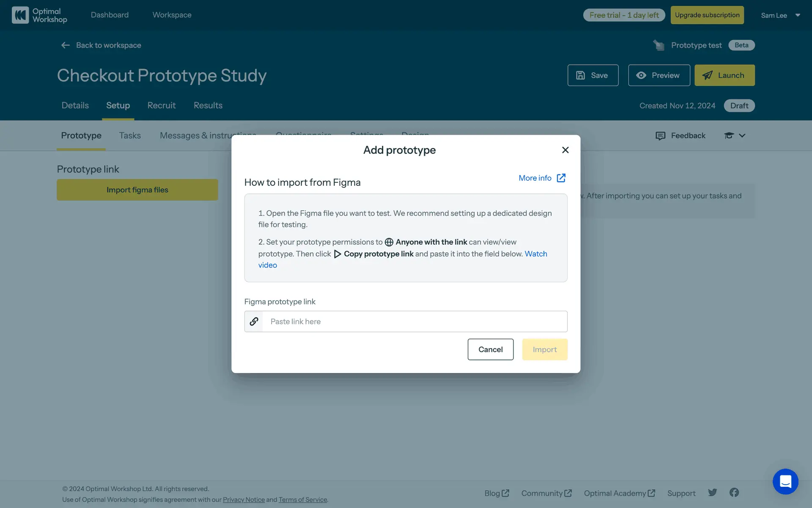Click the Paste link here field
This screenshot has height=508, width=812.
click(414, 322)
